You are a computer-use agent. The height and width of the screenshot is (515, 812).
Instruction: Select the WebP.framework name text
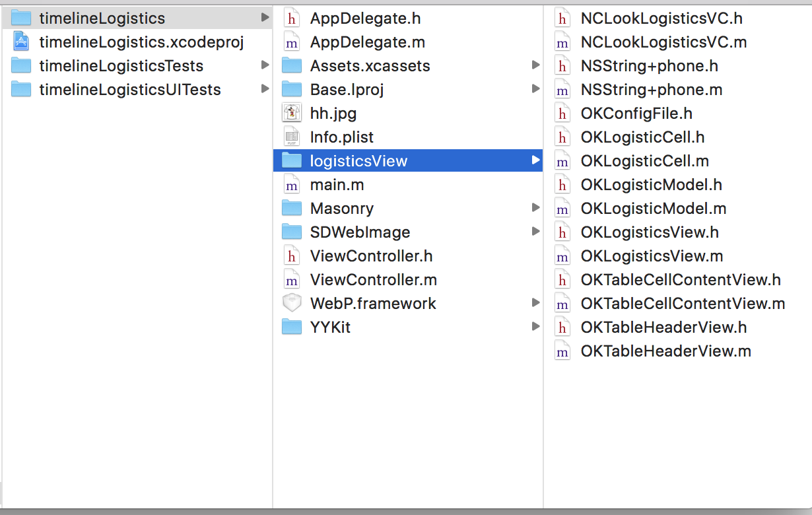click(374, 304)
